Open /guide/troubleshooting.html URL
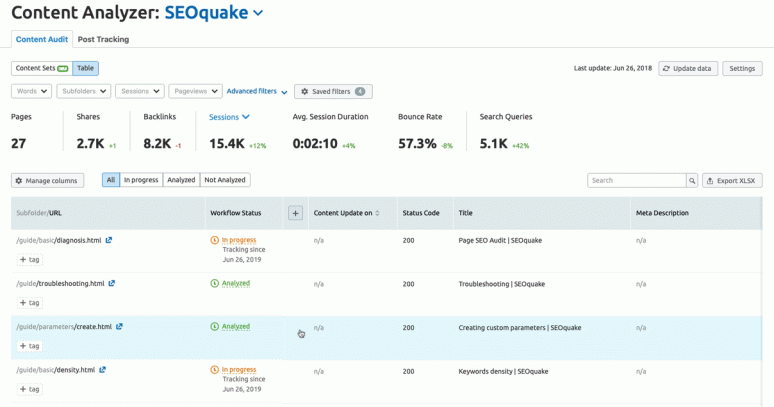This screenshot has width=774, height=407. [60, 284]
